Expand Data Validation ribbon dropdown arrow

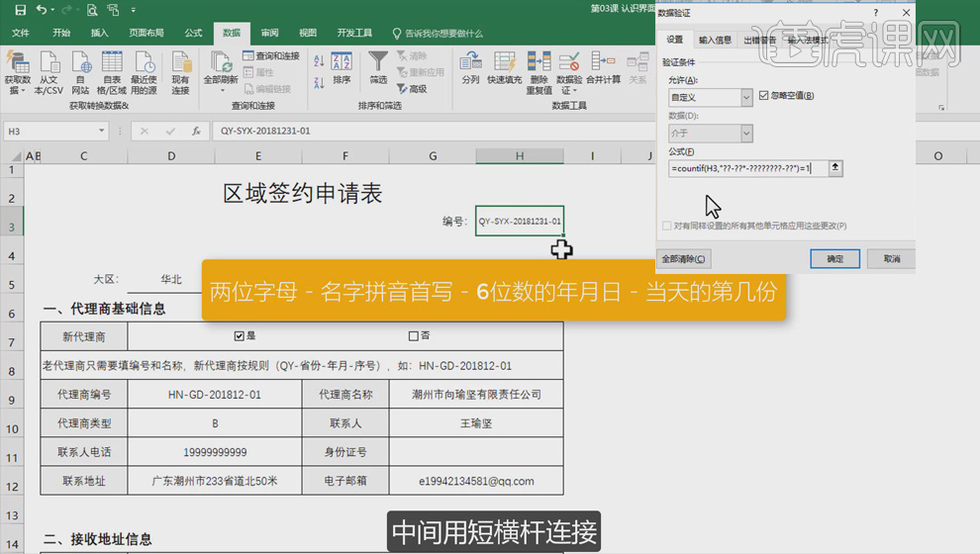[x=574, y=91]
